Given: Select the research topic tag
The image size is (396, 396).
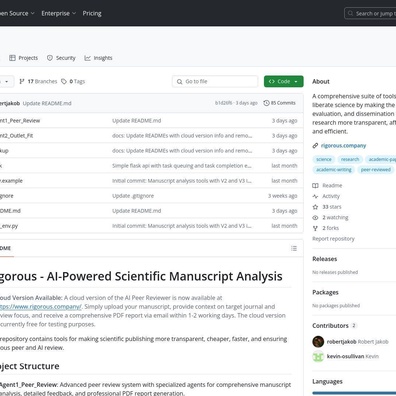Looking at the screenshot, I should [350, 159].
